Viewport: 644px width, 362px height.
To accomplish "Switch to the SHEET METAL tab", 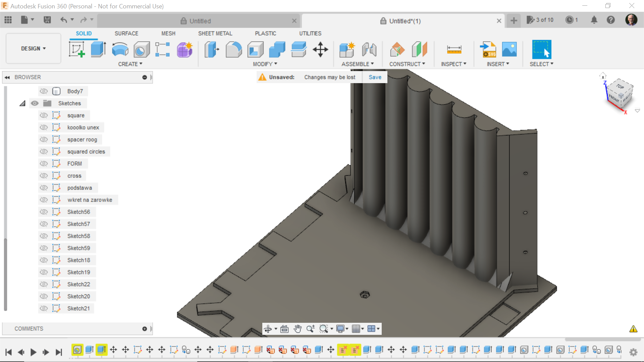I will 215,33.
